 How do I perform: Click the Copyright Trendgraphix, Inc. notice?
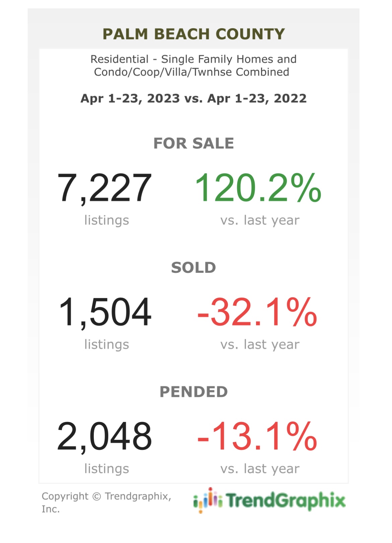click(106, 502)
